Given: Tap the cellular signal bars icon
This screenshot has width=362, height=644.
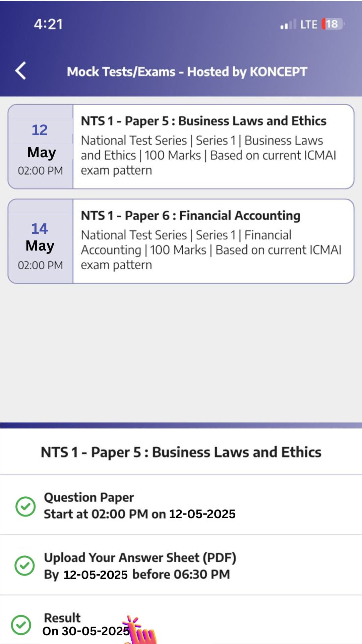Looking at the screenshot, I should (x=288, y=24).
